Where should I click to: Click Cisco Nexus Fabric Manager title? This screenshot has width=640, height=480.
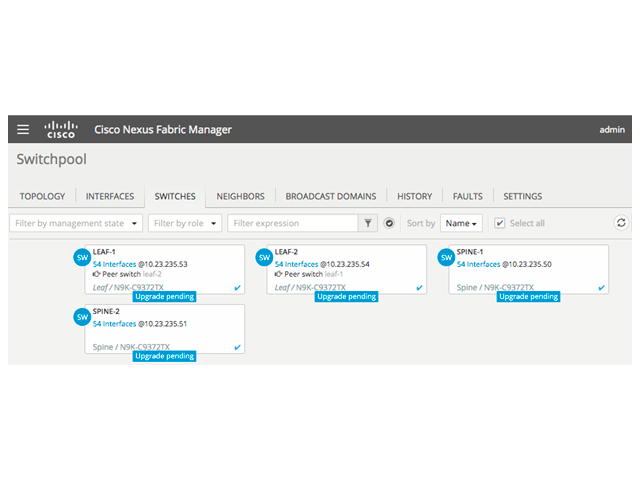pyautogui.click(x=163, y=129)
